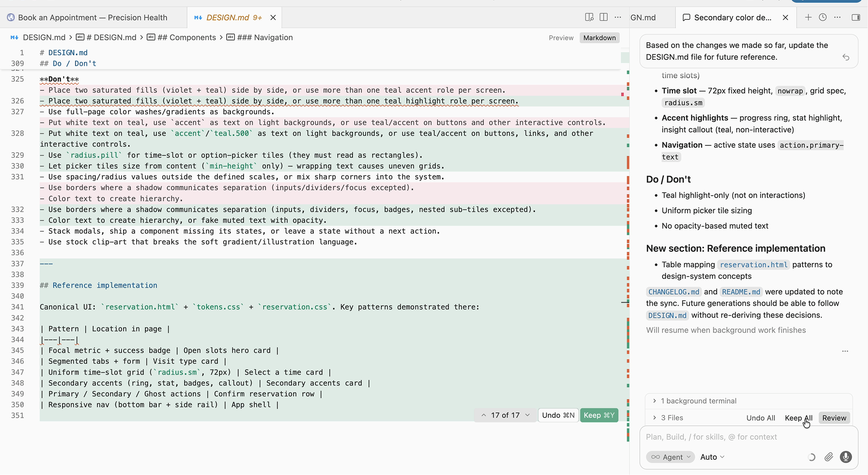Open the Agent mode dropdown
The height and width of the screenshot is (475, 868).
(671, 457)
